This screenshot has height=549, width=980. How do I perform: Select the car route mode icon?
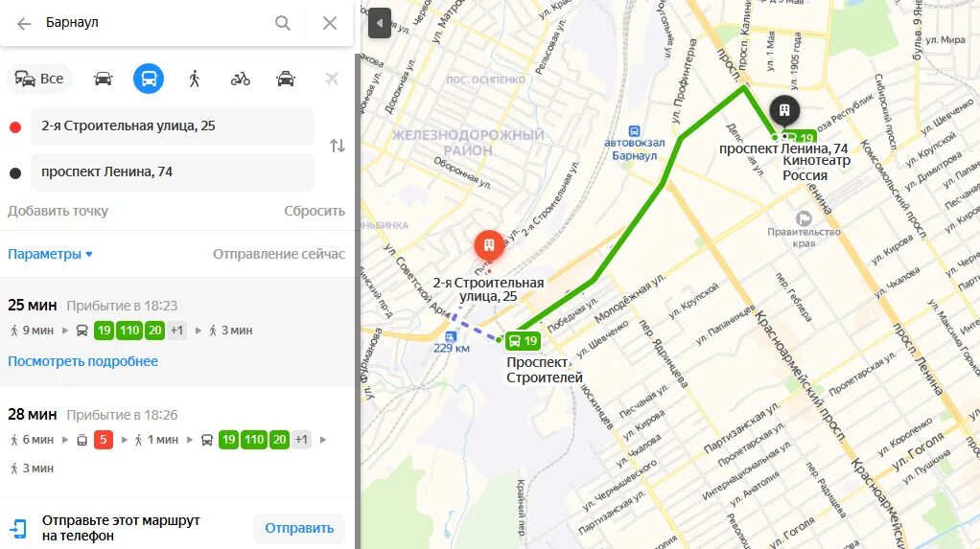104,79
